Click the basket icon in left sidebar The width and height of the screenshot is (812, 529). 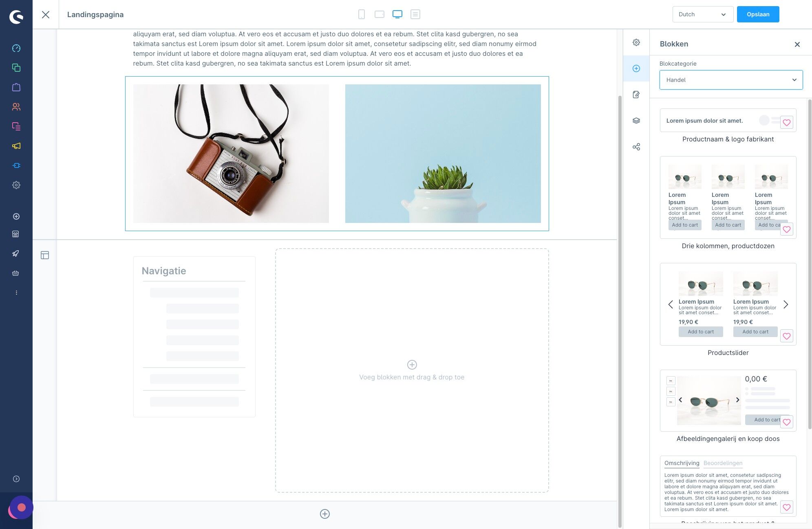(15, 273)
